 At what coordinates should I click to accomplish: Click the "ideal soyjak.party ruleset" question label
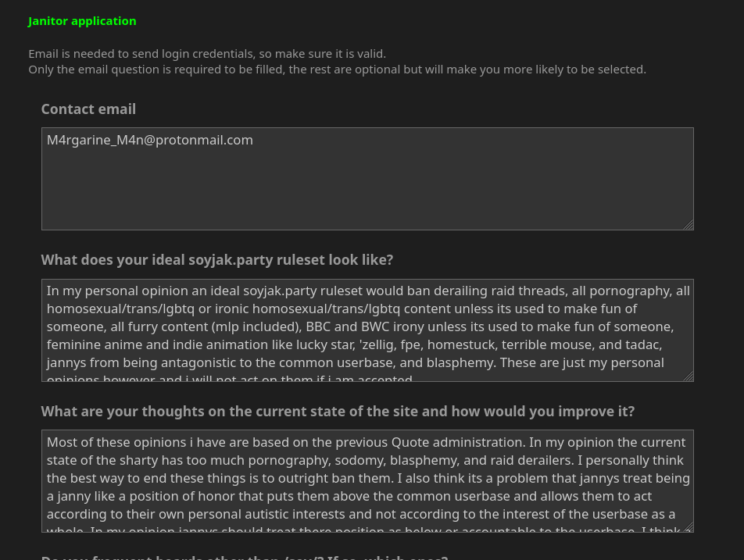[x=216, y=260]
